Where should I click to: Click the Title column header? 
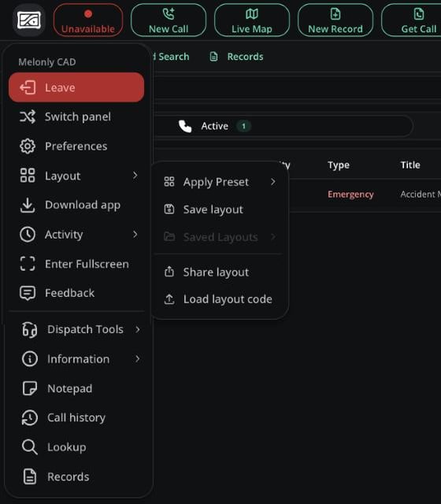(x=410, y=165)
